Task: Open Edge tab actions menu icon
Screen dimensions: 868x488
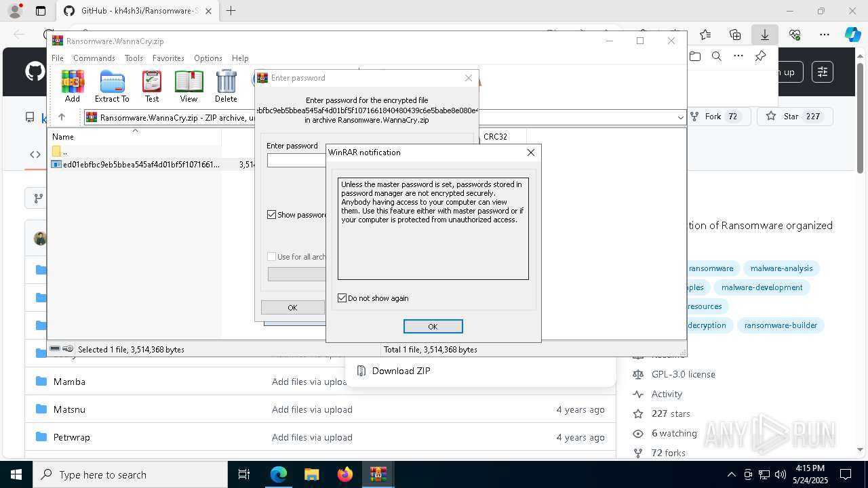Action: coord(41,11)
